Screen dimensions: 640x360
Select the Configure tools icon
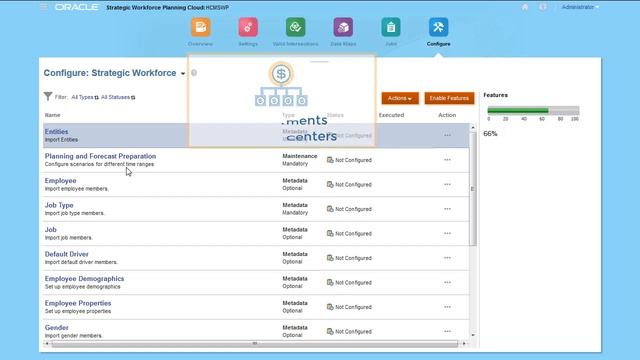click(x=438, y=27)
